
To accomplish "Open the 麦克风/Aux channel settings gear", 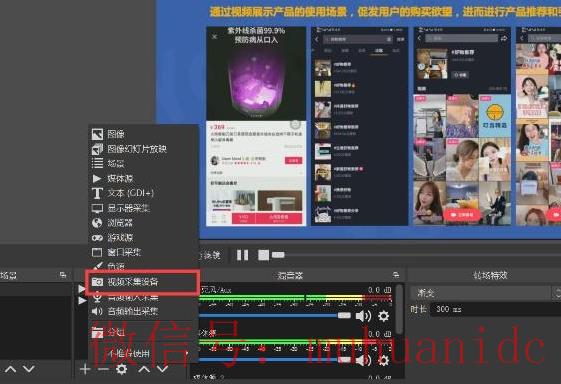I will pyautogui.click(x=383, y=316).
